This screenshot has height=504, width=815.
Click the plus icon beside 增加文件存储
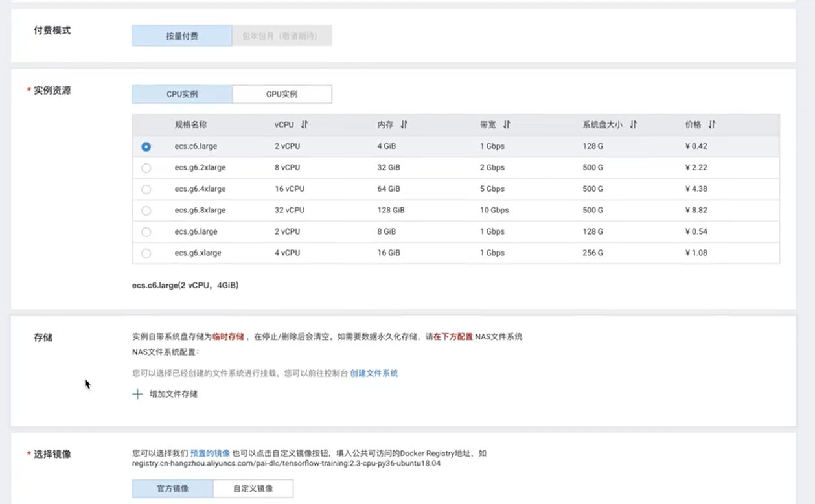point(137,394)
